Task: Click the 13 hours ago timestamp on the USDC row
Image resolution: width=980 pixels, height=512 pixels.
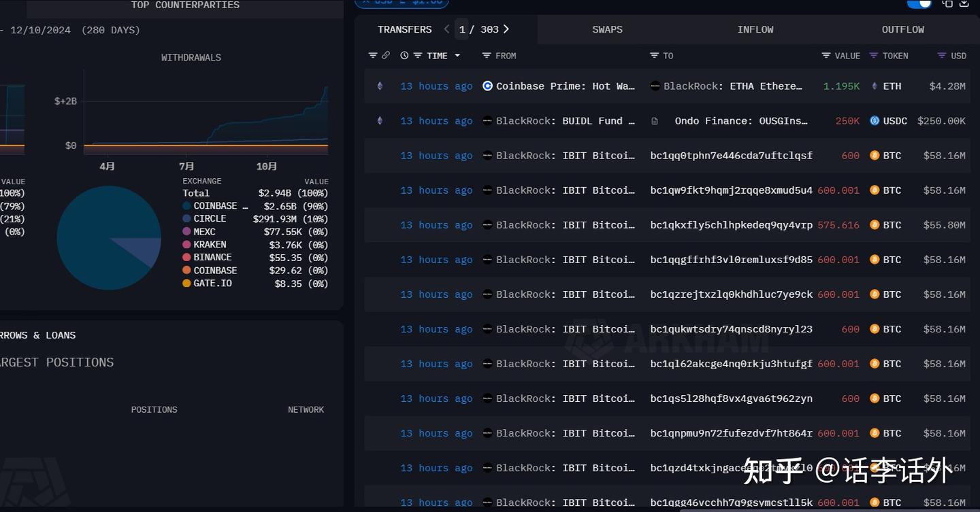Action: pyautogui.click(x=436, y=121)
